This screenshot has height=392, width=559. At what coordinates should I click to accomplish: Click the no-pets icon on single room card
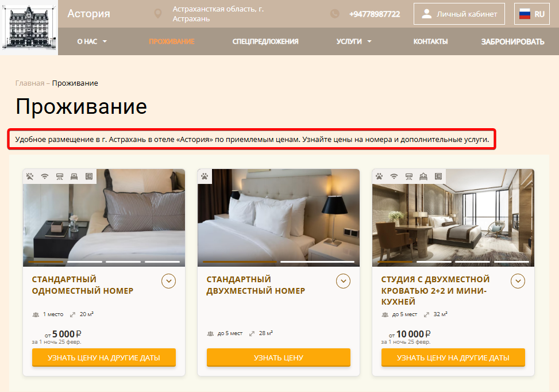(30, 176)
